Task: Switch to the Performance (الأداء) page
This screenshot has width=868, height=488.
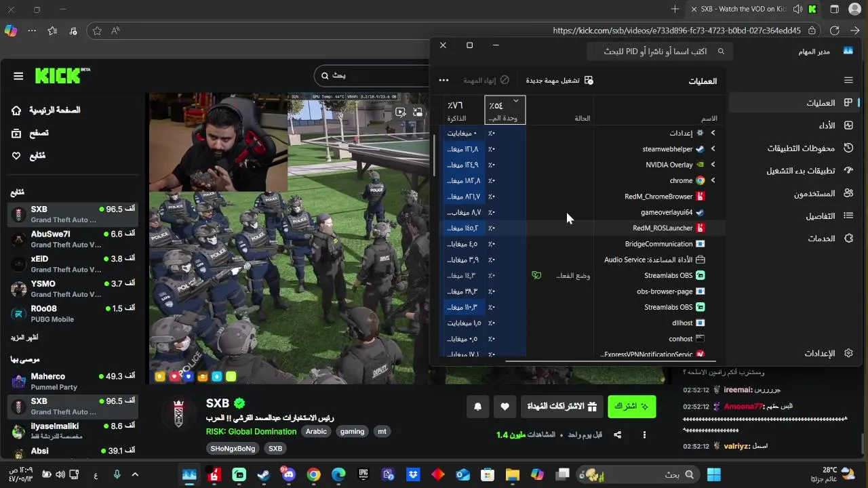Action: pyautogui.click(x=795, y=125)
